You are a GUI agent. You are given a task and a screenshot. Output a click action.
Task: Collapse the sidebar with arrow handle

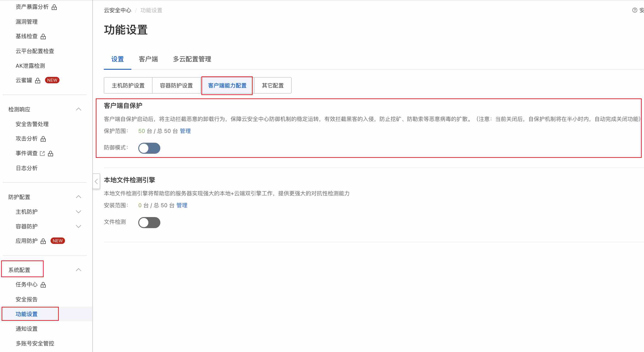pyautogui.click(x=96, y=181)
